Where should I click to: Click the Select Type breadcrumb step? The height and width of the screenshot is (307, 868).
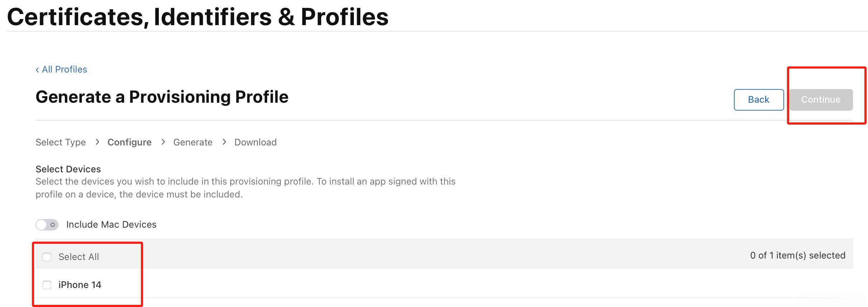(61, 142)
